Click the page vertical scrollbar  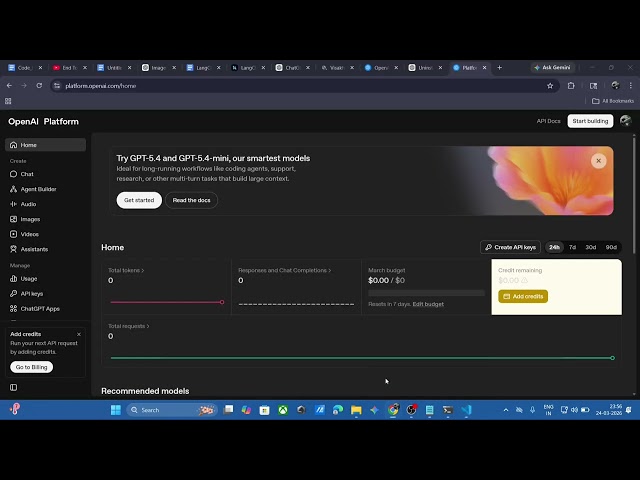click(x=634, y=196)
